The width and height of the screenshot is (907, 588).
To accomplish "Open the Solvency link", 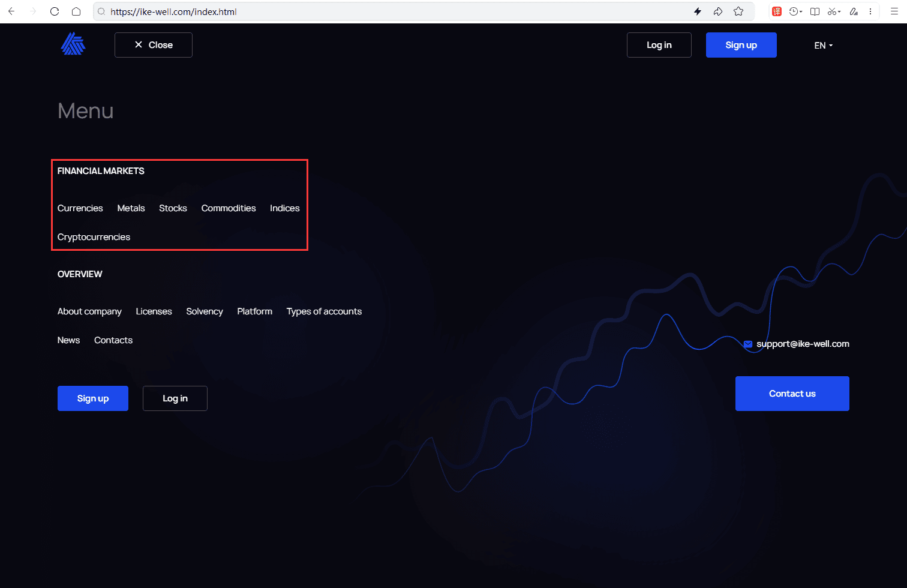I will (x=205, y=311).
